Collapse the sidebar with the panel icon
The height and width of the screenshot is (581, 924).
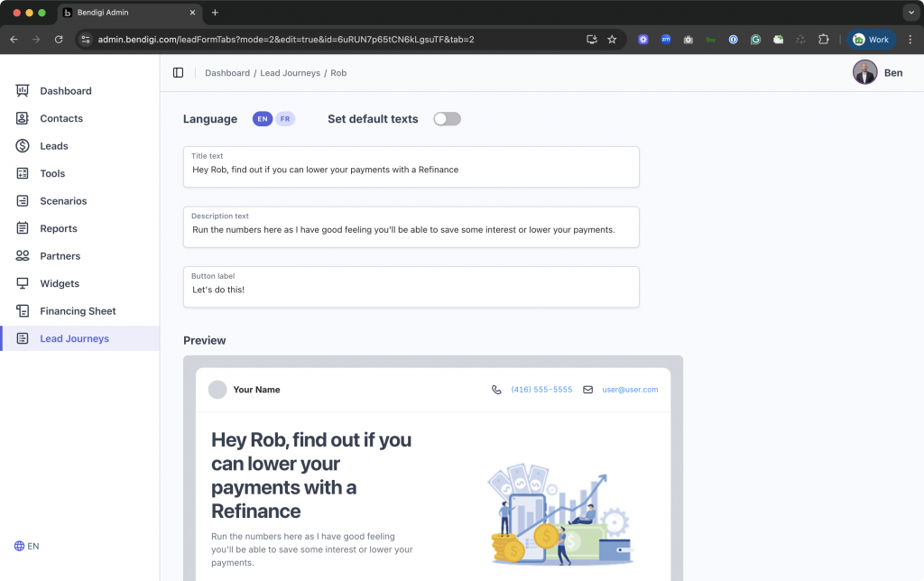click(178, 73)
